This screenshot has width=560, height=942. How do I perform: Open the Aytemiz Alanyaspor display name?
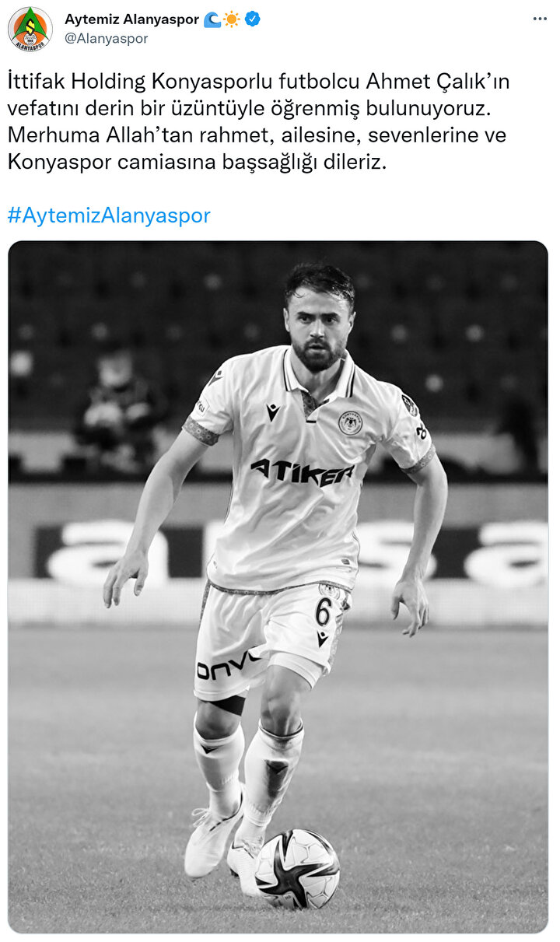(131, 19)
